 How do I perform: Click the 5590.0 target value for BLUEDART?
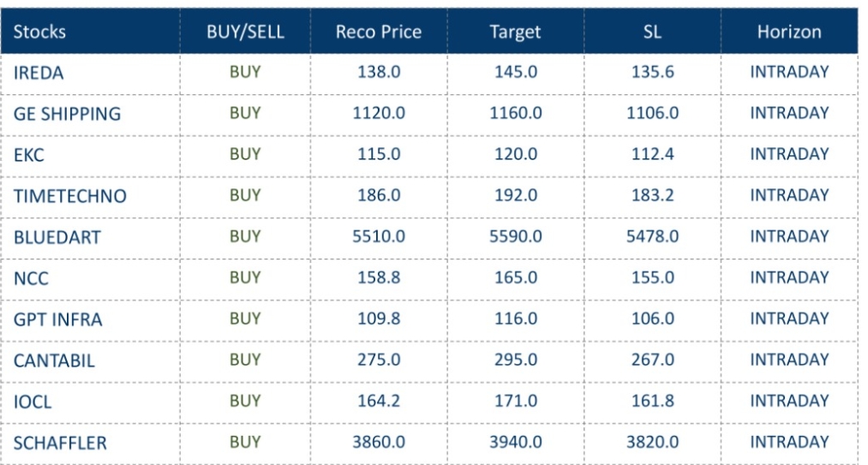point(515,236)
